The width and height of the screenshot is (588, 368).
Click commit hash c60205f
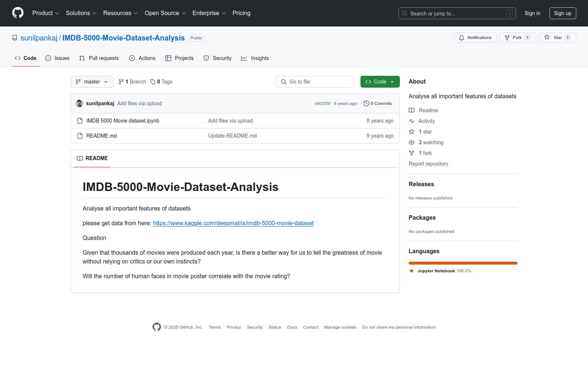[x=323, y=103]
